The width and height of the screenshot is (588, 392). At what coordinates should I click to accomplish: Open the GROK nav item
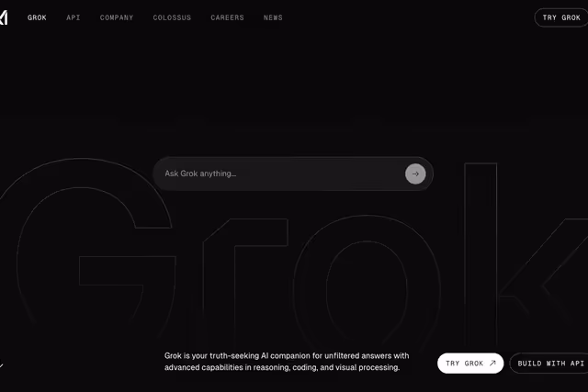tap(37, 17)
